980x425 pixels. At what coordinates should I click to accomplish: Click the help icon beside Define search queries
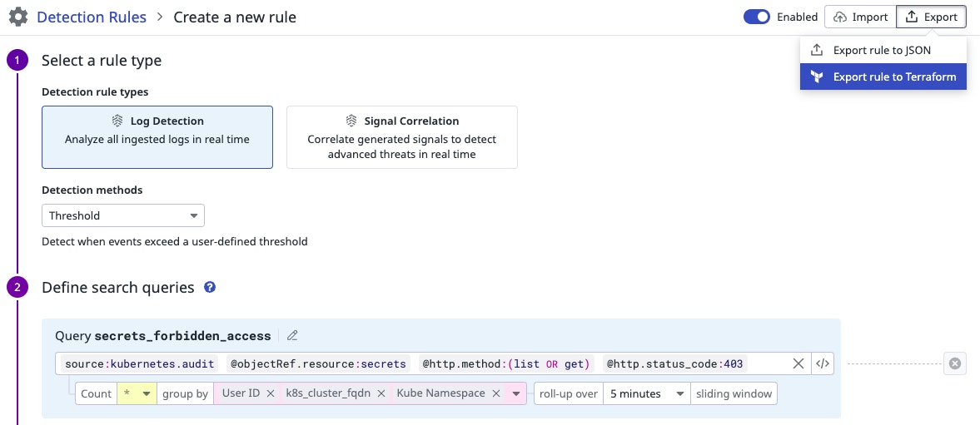point(210,288)
